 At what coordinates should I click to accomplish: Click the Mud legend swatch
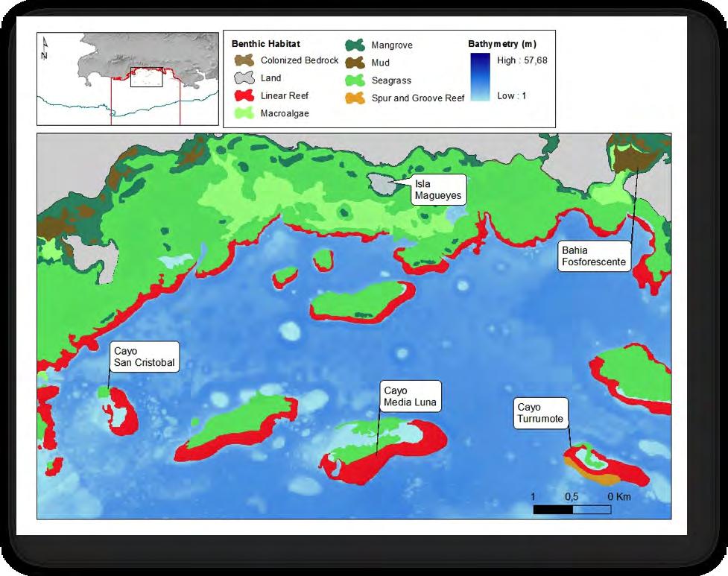coord(355,63)
